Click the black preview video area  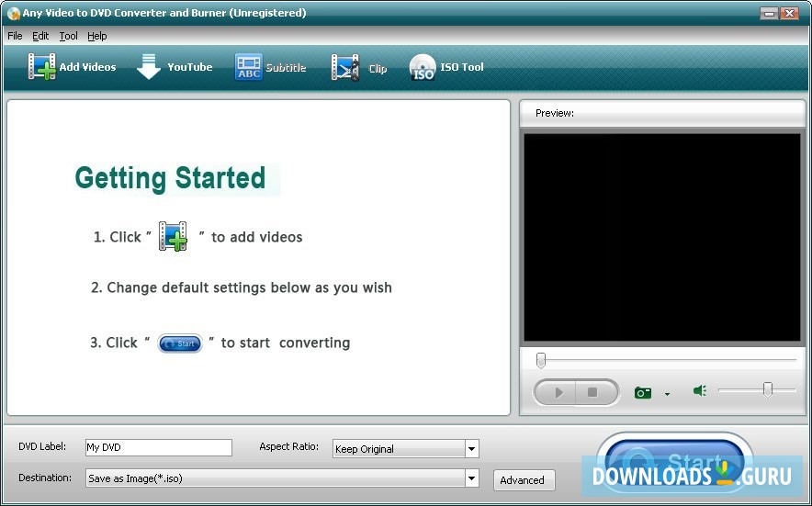[x=662, y=237]
